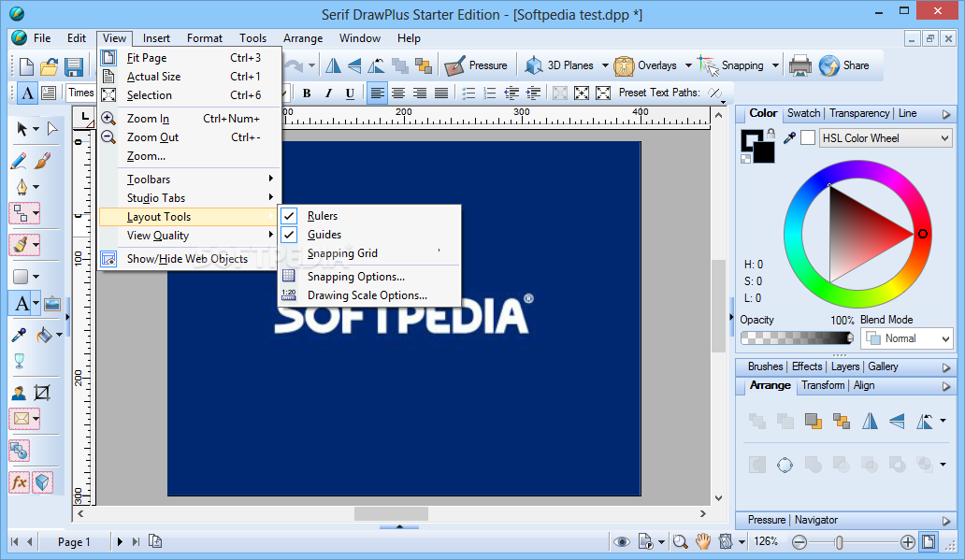Flip selection horizontally in top toolbar
Image resolution: width=965 pixels, height=560 pixels.
(333, 65)
